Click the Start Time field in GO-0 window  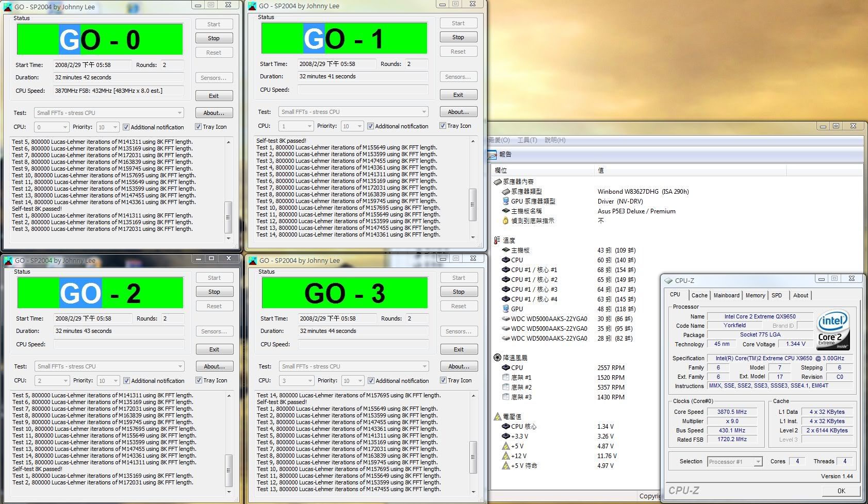pyautogui.click(x=93, y=65)
